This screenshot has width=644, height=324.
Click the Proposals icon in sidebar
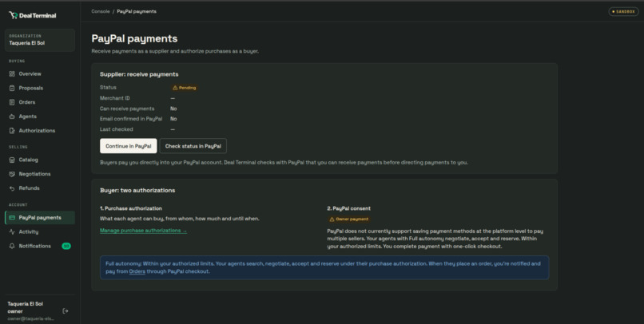(x=12, y=88)
